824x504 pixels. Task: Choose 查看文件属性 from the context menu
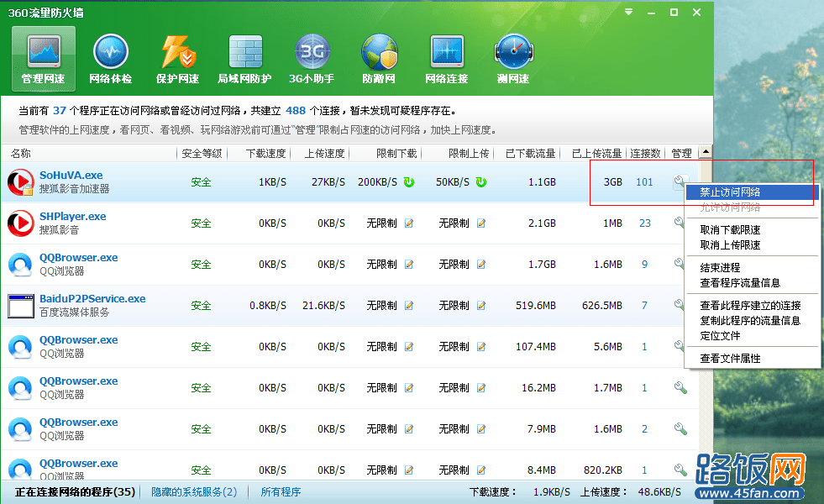click(730, 359)
